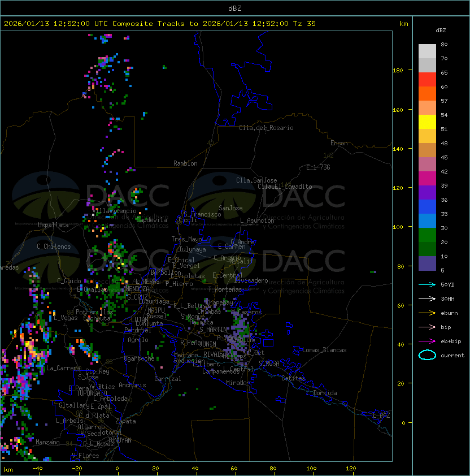
Task: Select the orange eburn arrow icon
Action: point(427,313)
